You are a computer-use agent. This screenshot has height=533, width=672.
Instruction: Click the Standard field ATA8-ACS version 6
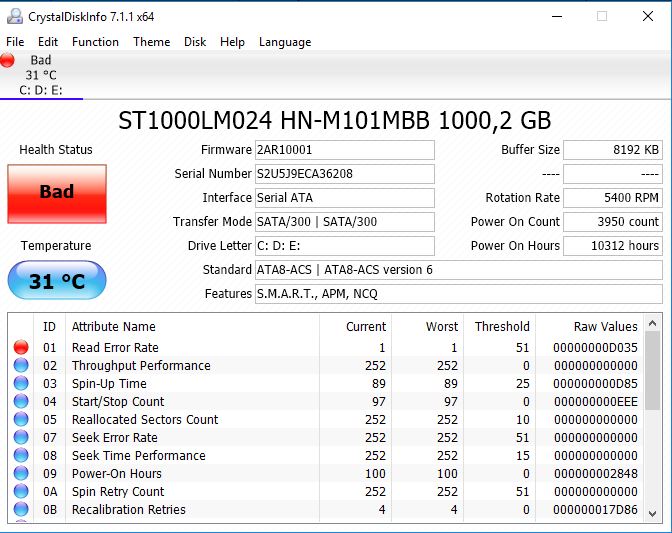459,270
